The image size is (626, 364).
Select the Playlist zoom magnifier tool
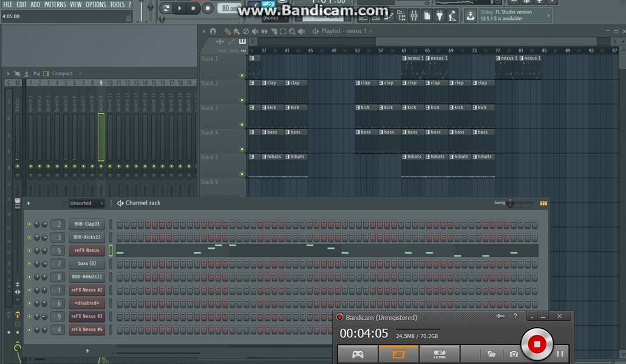(292, 31)
